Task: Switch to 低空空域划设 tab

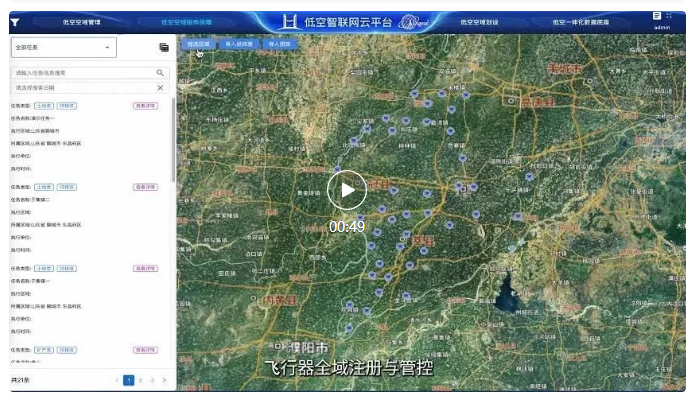Action: point(479,21)
